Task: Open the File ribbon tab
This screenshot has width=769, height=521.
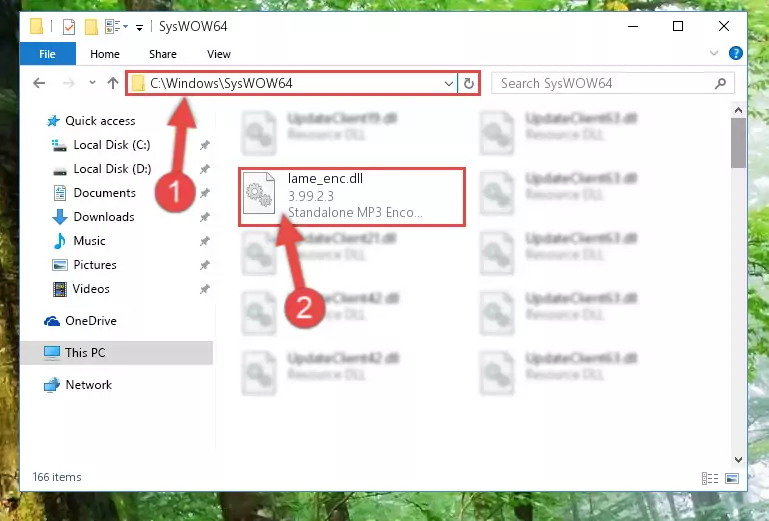Action: (48, 54)
